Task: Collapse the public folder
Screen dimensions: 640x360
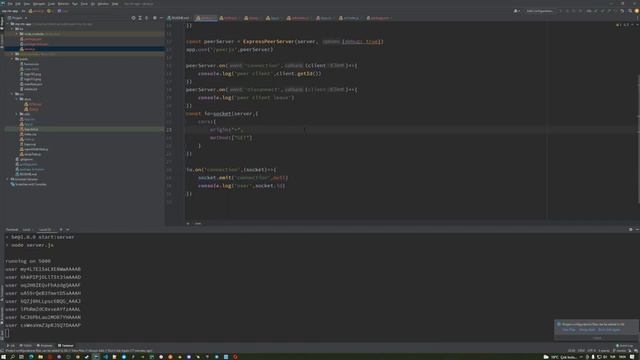Action: click(x=12, y=59)
